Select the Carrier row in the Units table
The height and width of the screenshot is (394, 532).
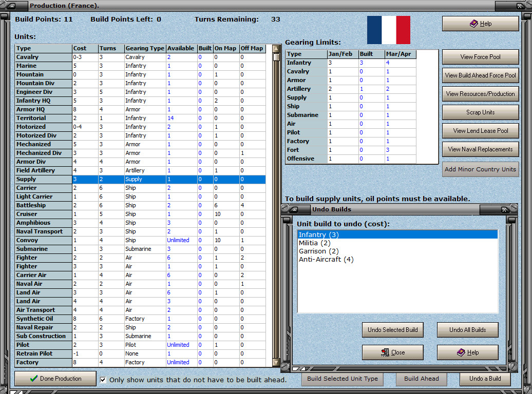point(51,188)
